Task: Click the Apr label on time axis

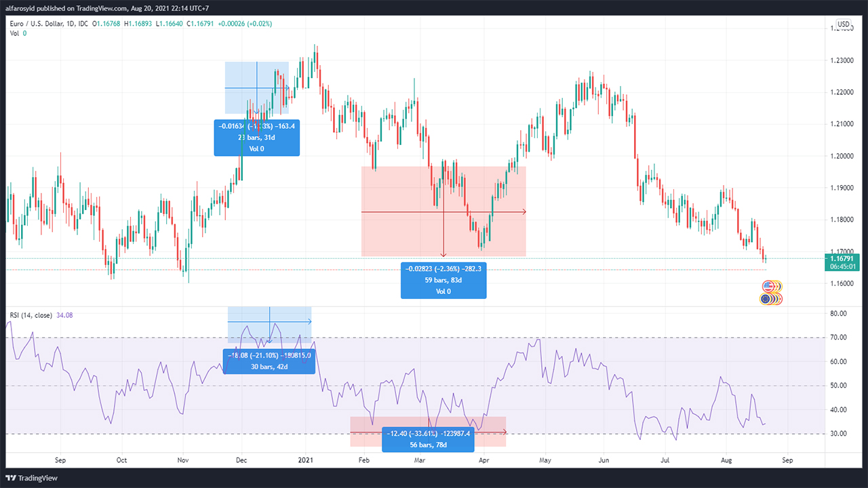Action: click(x=484, y=460)
